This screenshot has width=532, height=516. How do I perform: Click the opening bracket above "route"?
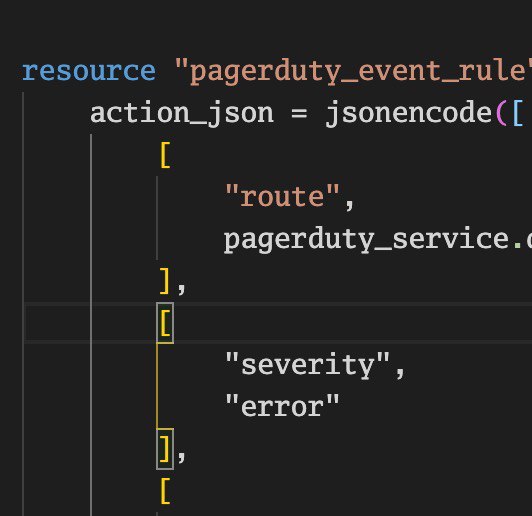[x=165, y=155]
